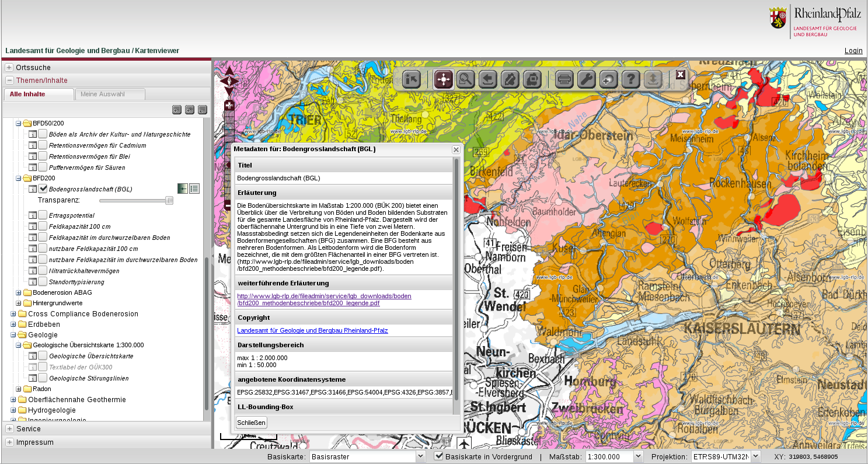868x464 pixels.
Task: Click the Login link
Action: [853, 51]
